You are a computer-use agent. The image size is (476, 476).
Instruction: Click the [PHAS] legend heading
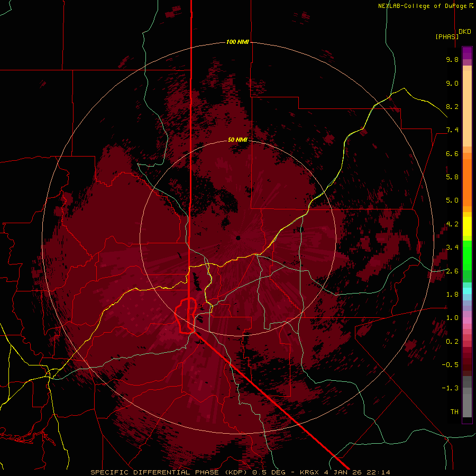point(447,36)
